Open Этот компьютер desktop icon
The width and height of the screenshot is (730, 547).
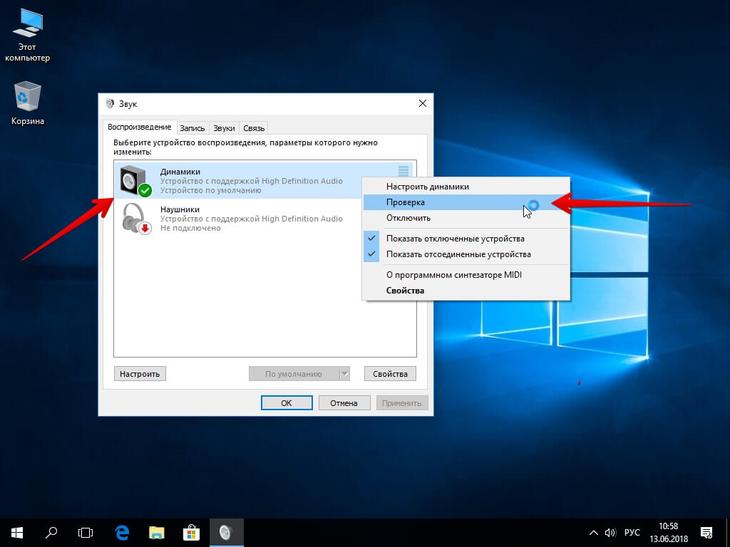(27, 35)
